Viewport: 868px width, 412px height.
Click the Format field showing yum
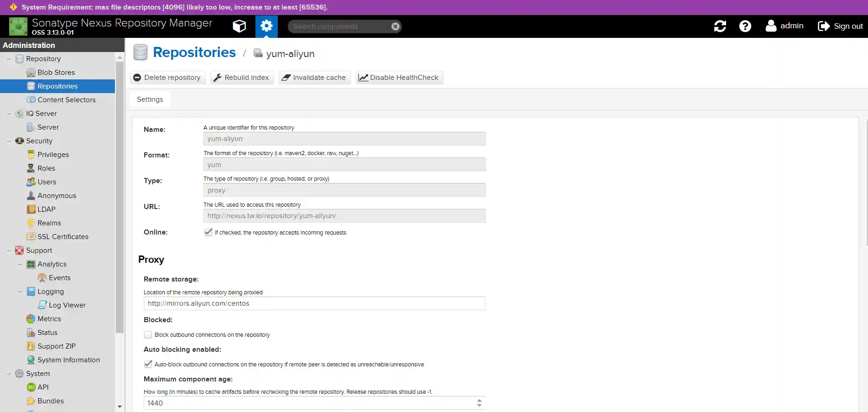[344, 164]
